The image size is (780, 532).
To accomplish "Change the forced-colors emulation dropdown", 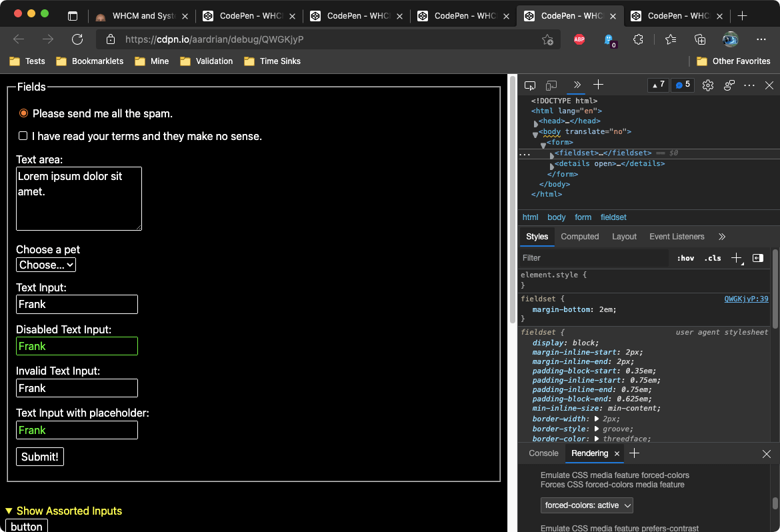I will point(587,505).
